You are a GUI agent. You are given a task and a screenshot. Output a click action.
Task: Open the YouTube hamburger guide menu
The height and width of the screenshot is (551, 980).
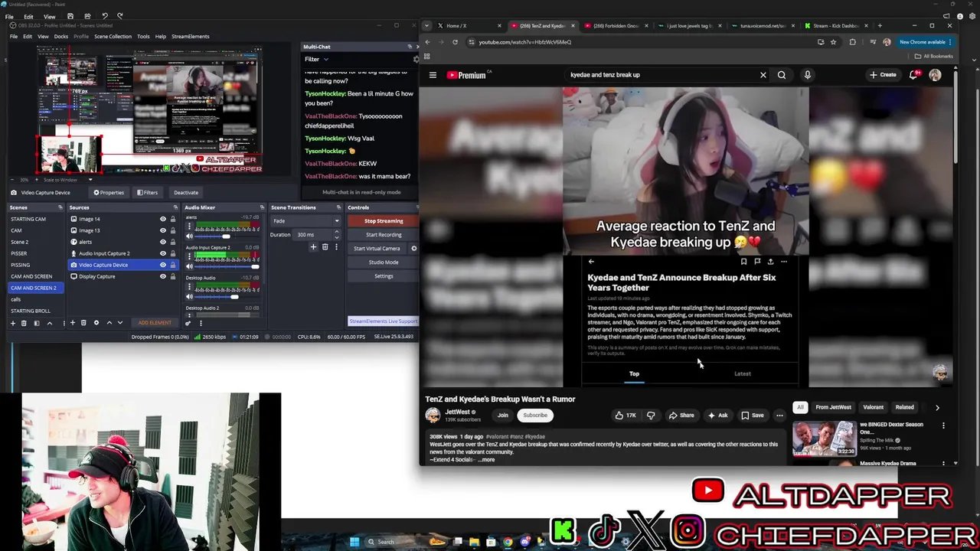tap(433, 75)
